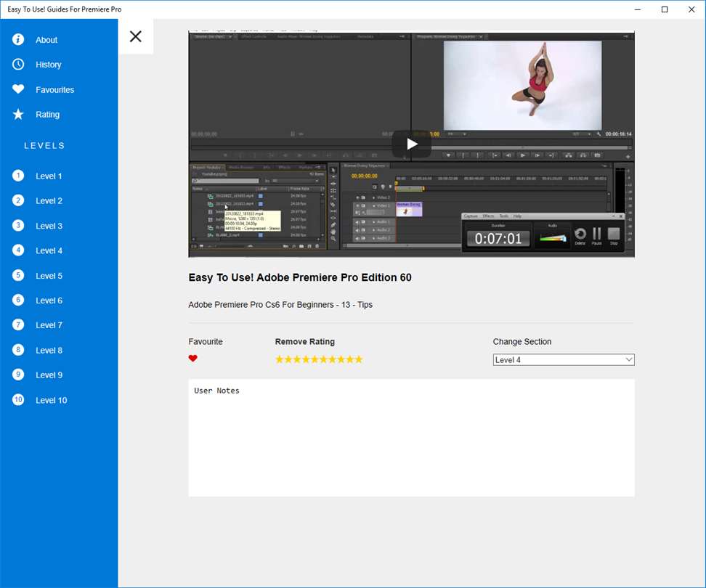Click the Level 1 number badge

click(18, 176)
